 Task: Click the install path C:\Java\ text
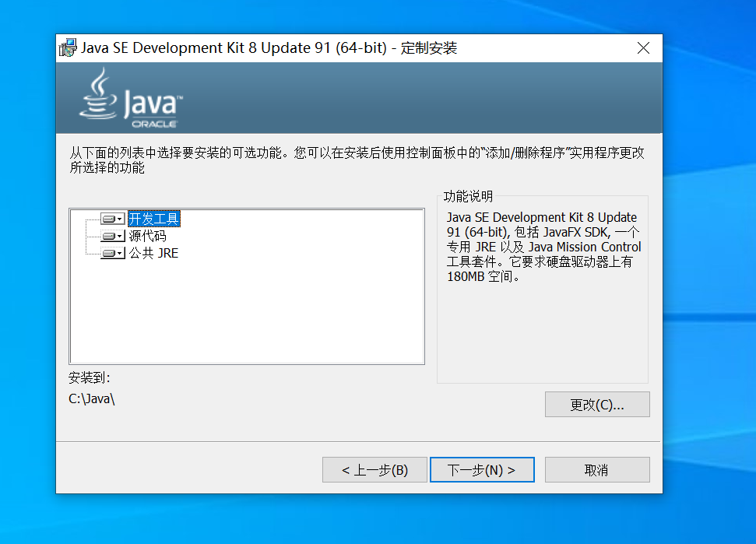point(92,399)
